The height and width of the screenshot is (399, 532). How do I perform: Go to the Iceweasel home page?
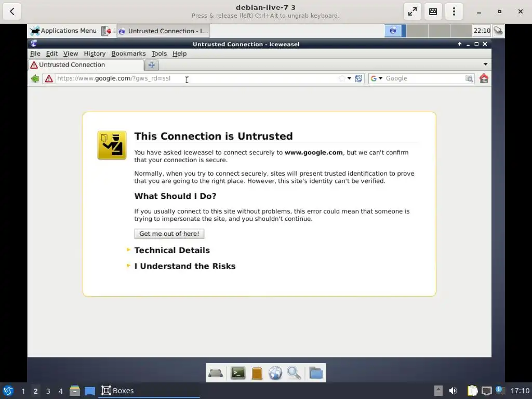484,78
